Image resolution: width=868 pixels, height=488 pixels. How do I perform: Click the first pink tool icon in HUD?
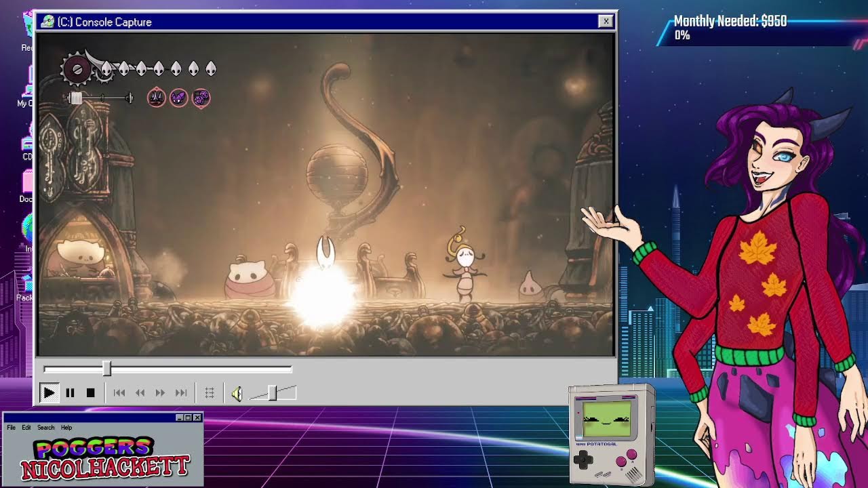(x=157, y=98)
